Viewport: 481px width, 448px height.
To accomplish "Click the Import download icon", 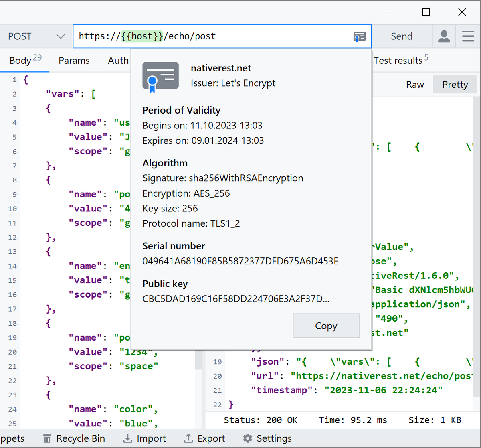I will pos(127,438).
